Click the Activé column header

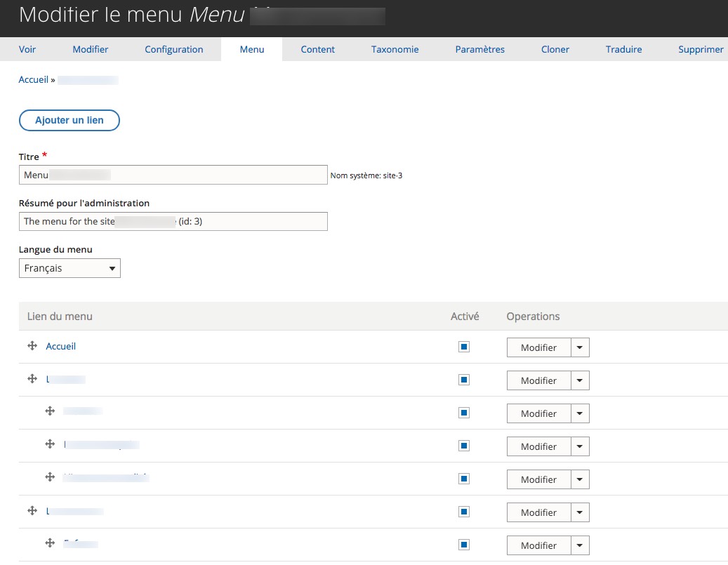(465, 316)
